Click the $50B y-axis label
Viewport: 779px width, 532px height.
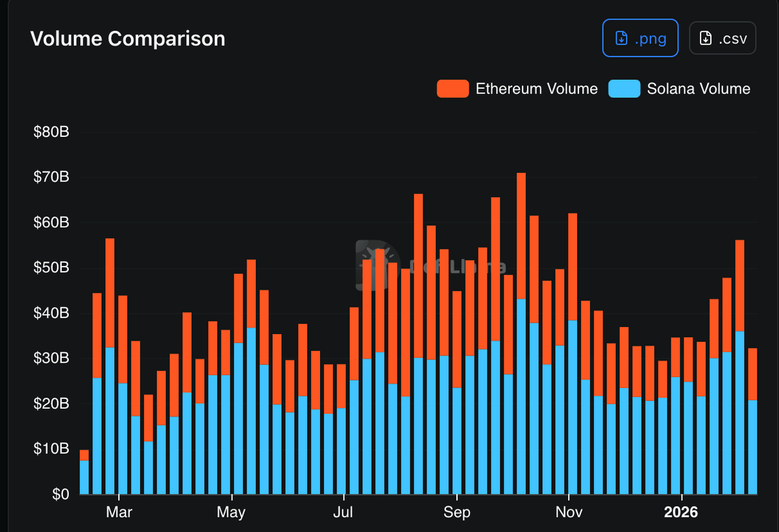51,268
